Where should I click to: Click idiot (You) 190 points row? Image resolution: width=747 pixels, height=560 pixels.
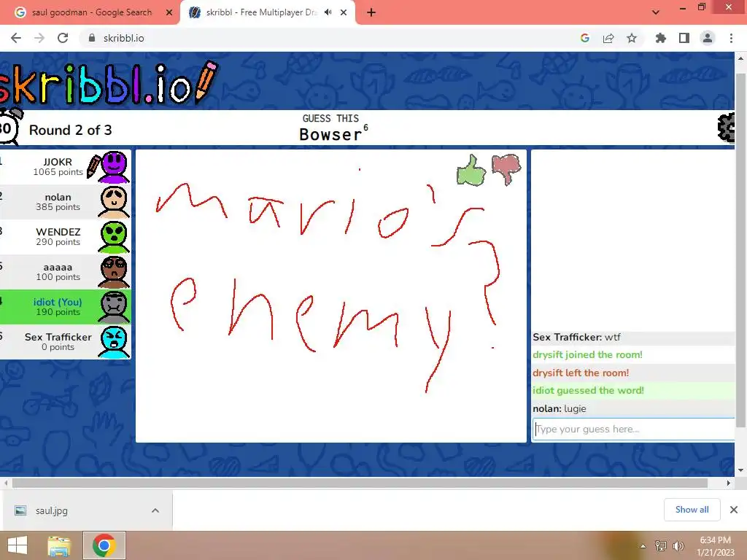[65, 307]
